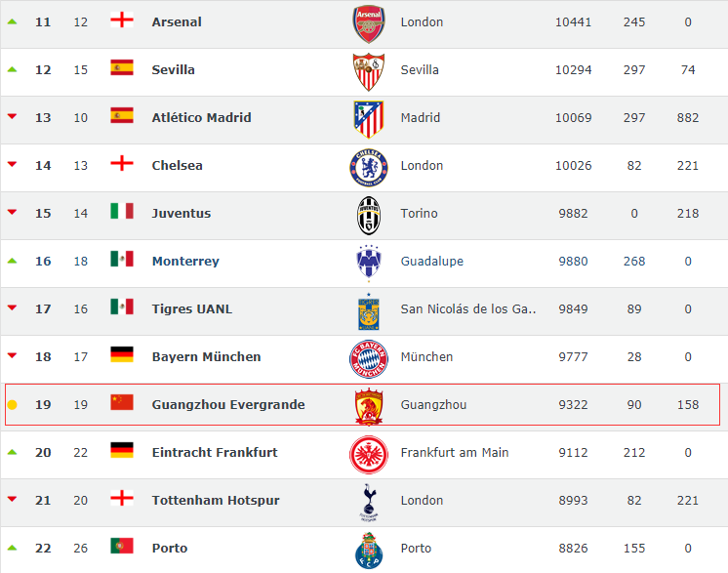The width and height of the screenshot is (728, 573).
Task: Open the Monterrey team link
Action: 185,261
